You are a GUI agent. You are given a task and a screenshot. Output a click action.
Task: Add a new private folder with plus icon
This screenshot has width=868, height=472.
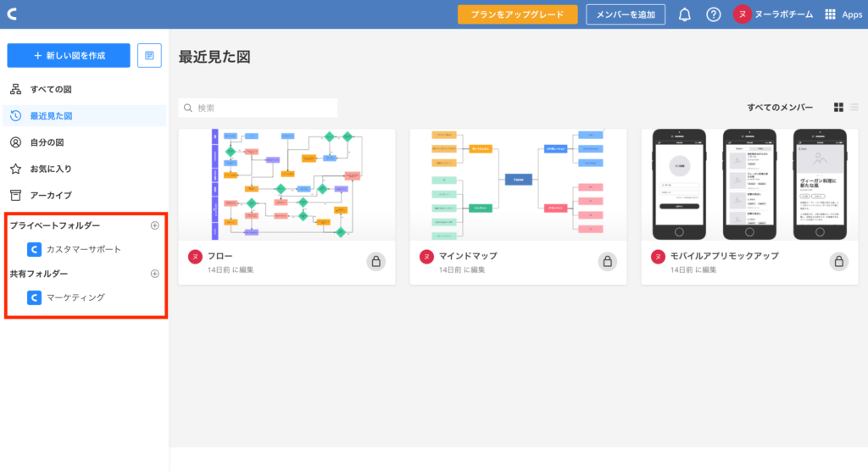point(154,225)
